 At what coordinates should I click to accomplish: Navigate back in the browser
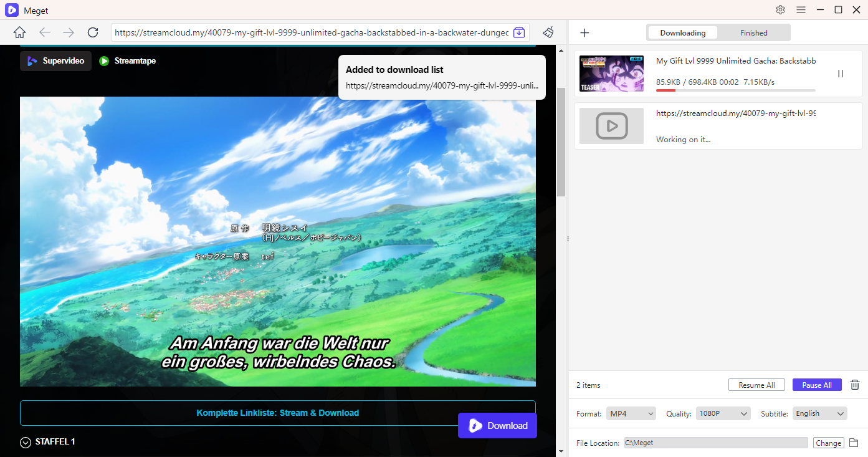(44, 32)
